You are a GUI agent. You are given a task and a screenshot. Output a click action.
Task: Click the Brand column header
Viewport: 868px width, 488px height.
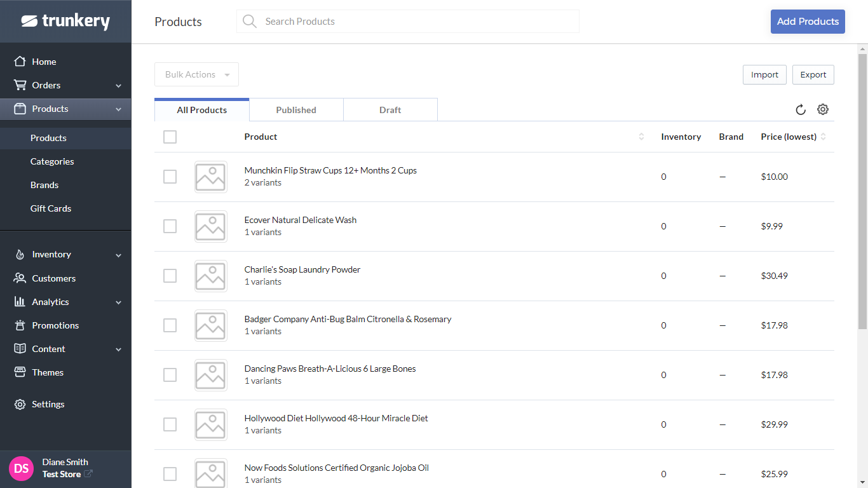click(x=731, y=137)
